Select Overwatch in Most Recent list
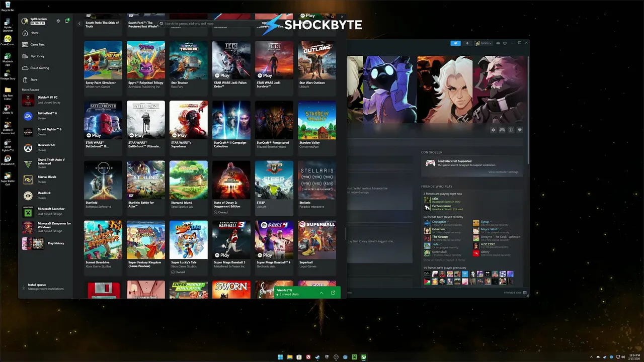 click(46, 148)
